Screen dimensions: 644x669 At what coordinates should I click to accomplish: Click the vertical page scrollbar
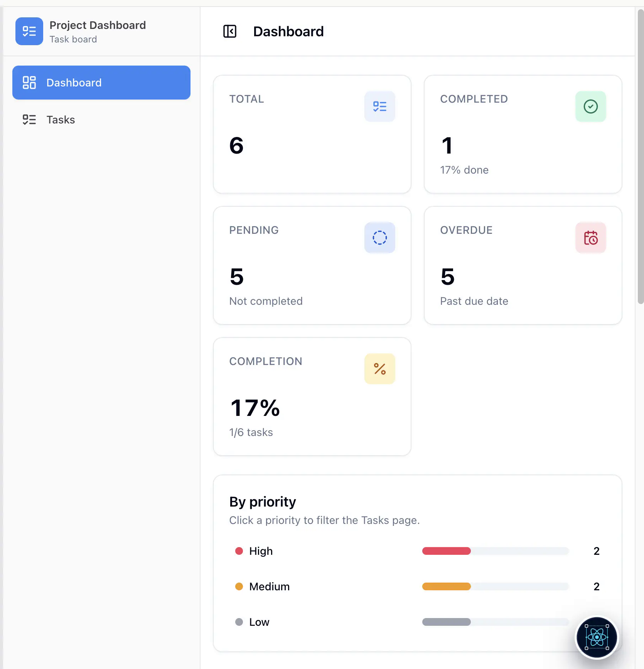pyautogui.click(x=641, y=156)
